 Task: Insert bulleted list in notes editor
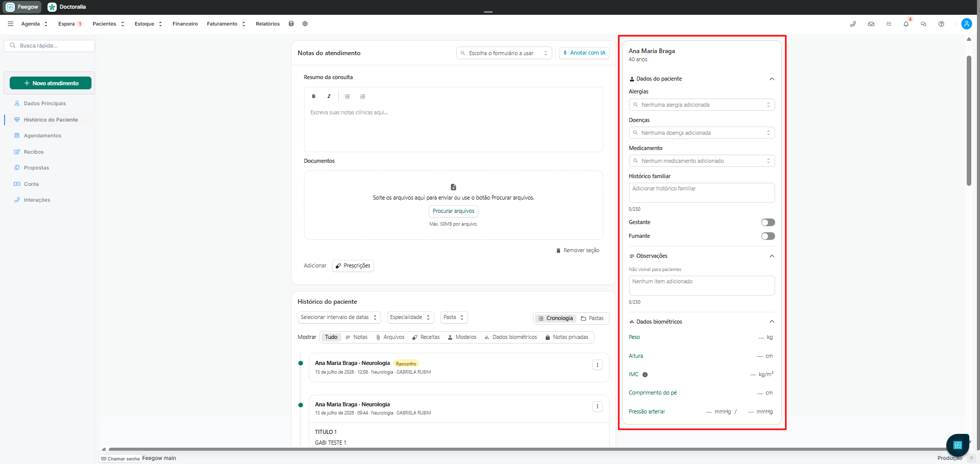click(x=347, y=96)
